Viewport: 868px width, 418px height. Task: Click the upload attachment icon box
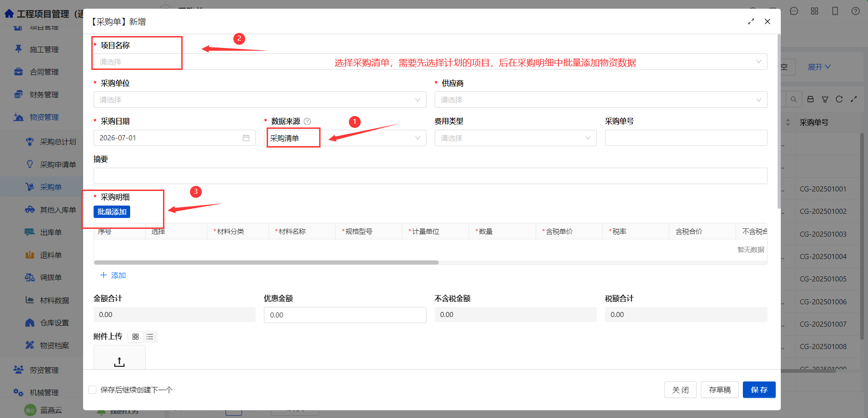point(120,357)
